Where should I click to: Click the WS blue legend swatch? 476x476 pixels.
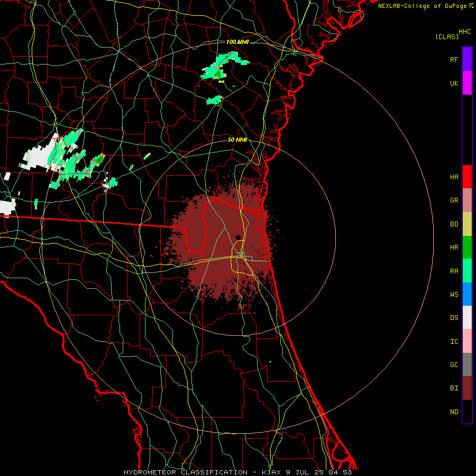[467, 294]
